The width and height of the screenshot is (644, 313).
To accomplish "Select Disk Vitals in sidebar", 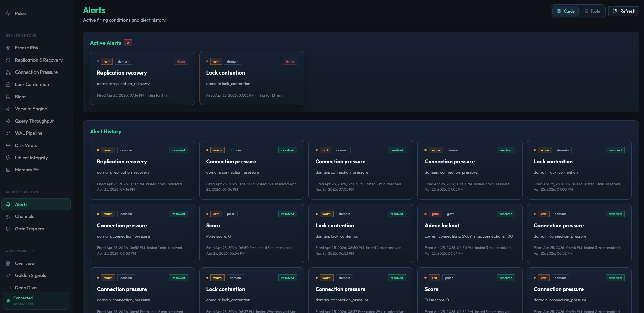I will tap(37, 145).
